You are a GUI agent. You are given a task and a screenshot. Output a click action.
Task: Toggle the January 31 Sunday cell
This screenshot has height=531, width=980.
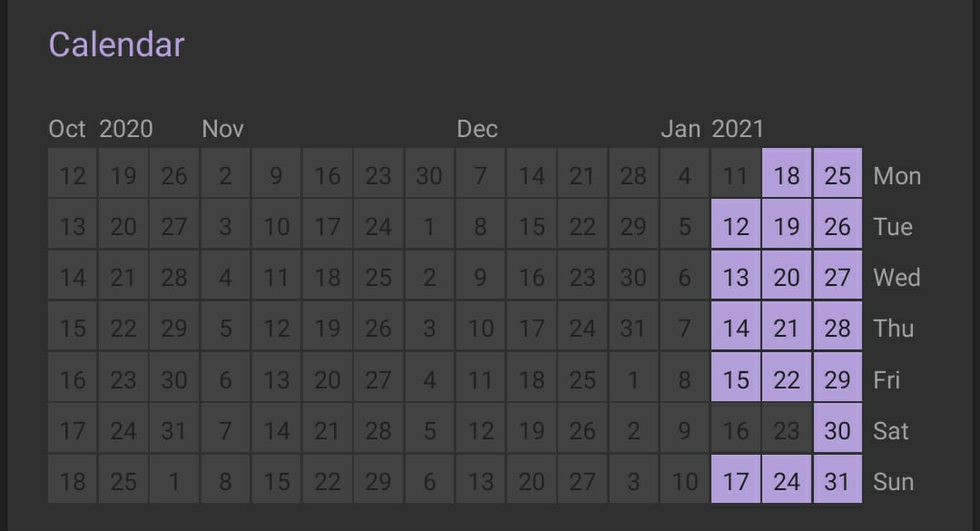838,481
